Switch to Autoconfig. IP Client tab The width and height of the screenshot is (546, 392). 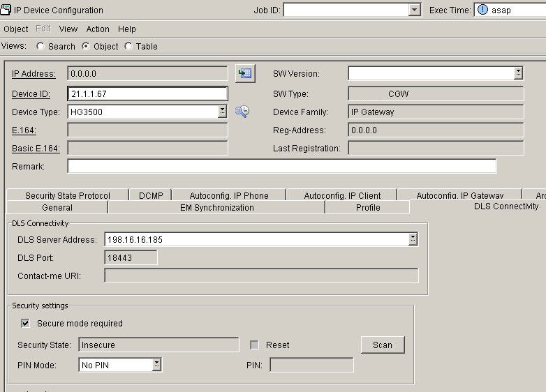click(342, 195)
